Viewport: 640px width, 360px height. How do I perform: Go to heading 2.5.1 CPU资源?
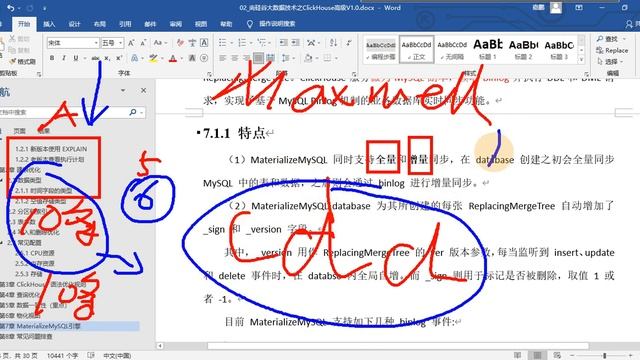[x=35, y=253]
